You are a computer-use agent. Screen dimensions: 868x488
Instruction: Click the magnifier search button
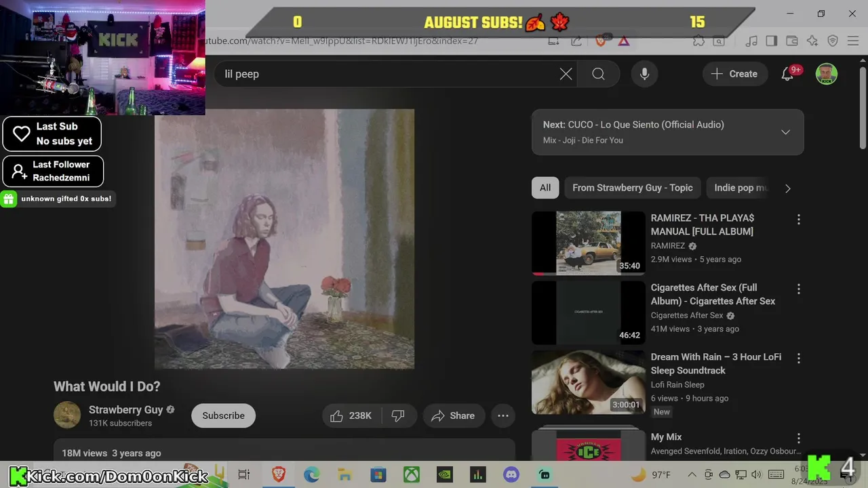pyautogui.click(x=598, y=74)
